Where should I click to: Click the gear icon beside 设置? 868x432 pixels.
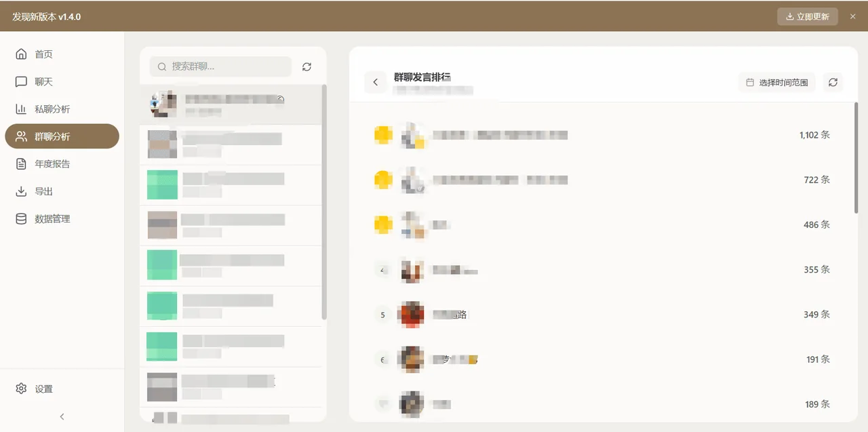point(21,389)
